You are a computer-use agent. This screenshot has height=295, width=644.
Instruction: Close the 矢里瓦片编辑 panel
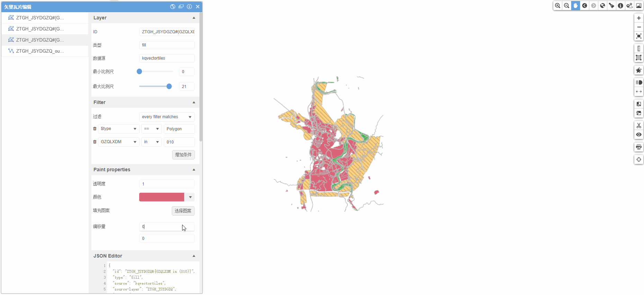click(x=198, y=7)
